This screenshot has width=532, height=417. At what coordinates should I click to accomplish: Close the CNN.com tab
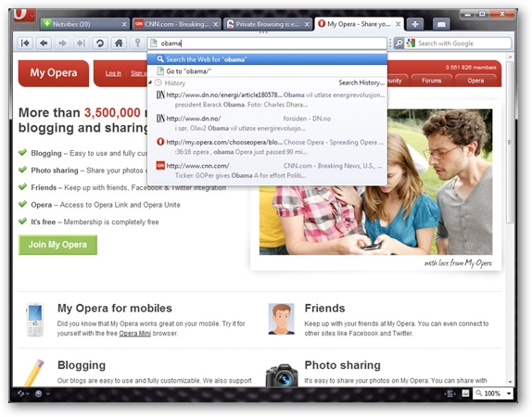(x=215, y=24)
